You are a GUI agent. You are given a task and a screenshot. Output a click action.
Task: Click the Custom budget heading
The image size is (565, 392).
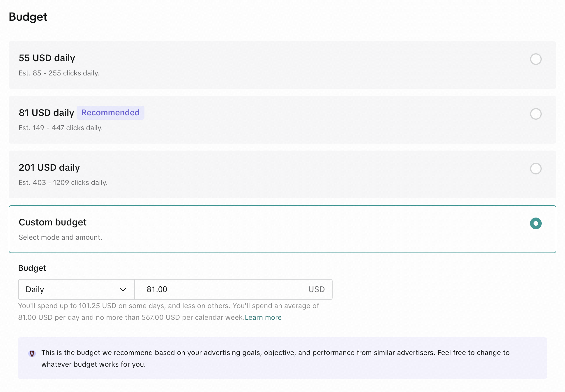click(x=52, y=222)
